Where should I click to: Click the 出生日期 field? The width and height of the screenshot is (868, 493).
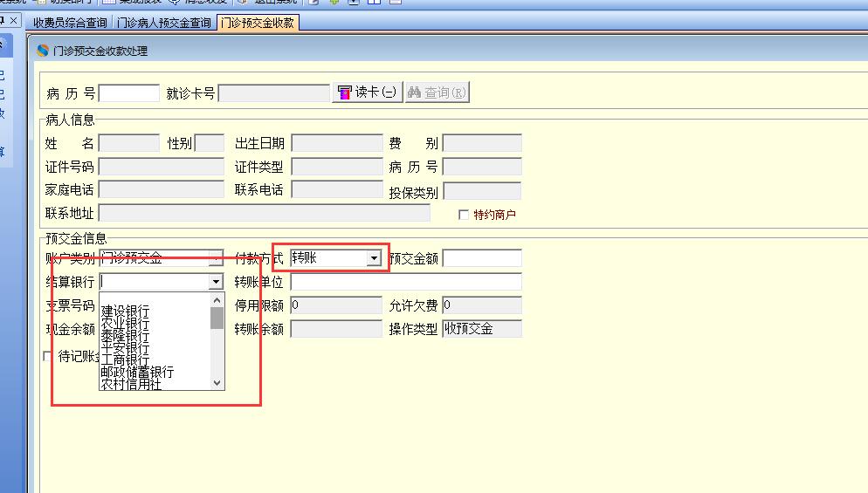(337, 143)
